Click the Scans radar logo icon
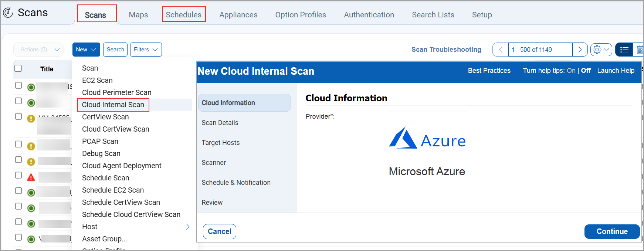 8,13
